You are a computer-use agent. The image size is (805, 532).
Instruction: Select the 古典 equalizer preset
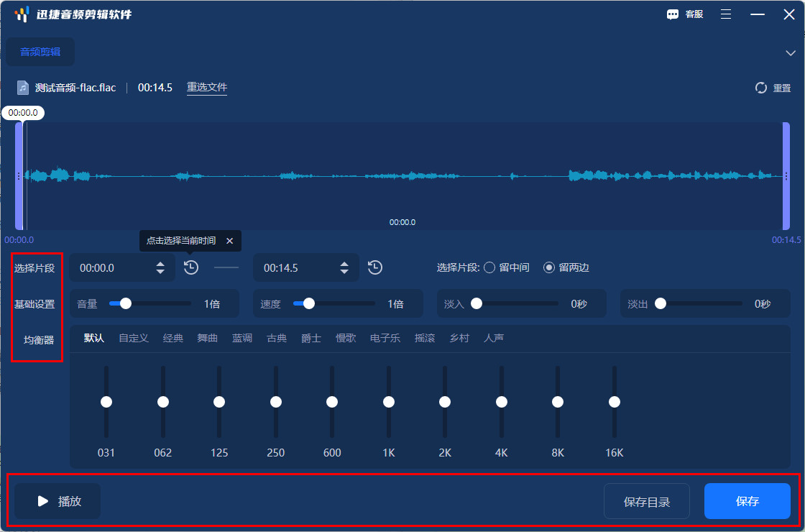pos(277,339)
